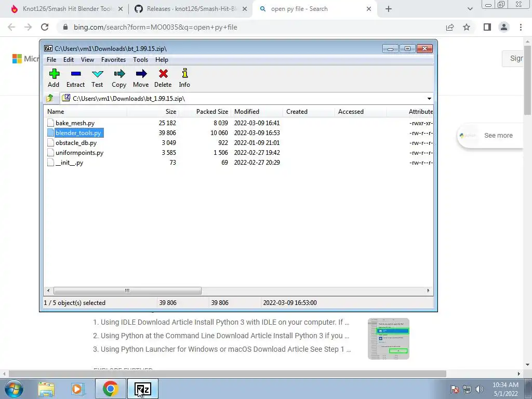Viewport: 532px width, 399px height.
Task: Open the Edit menu in 7-Zip
Action: point(69,60)
